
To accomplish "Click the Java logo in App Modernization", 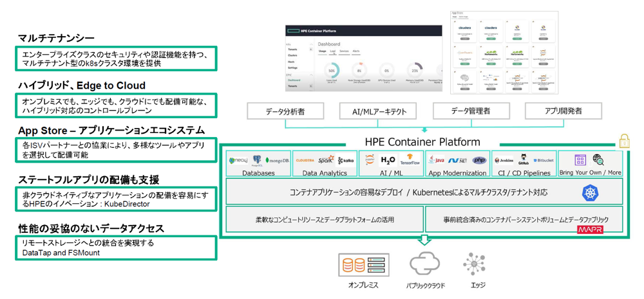I will (437, 160).
